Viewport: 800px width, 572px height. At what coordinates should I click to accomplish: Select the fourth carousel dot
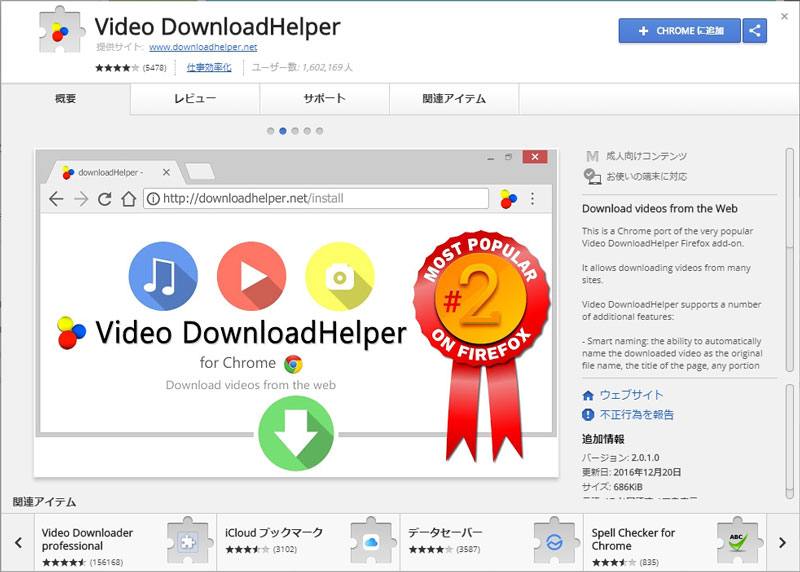click(x=307, y=131)
